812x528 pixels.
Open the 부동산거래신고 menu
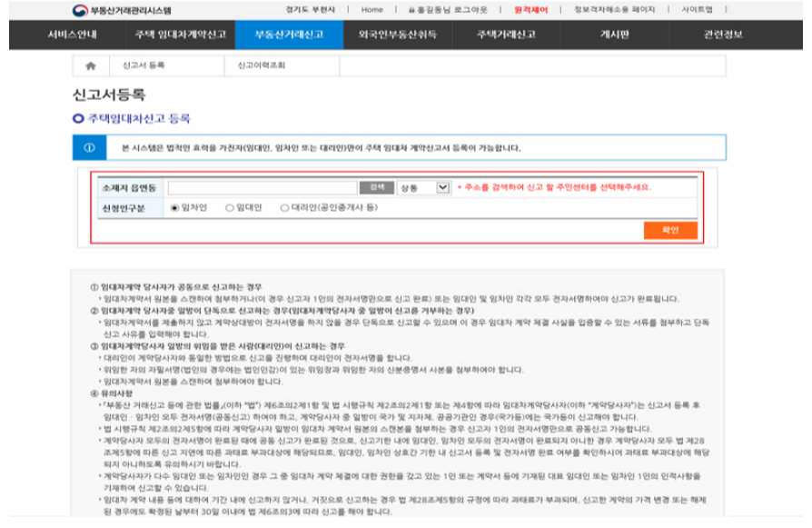click(288, 35)
